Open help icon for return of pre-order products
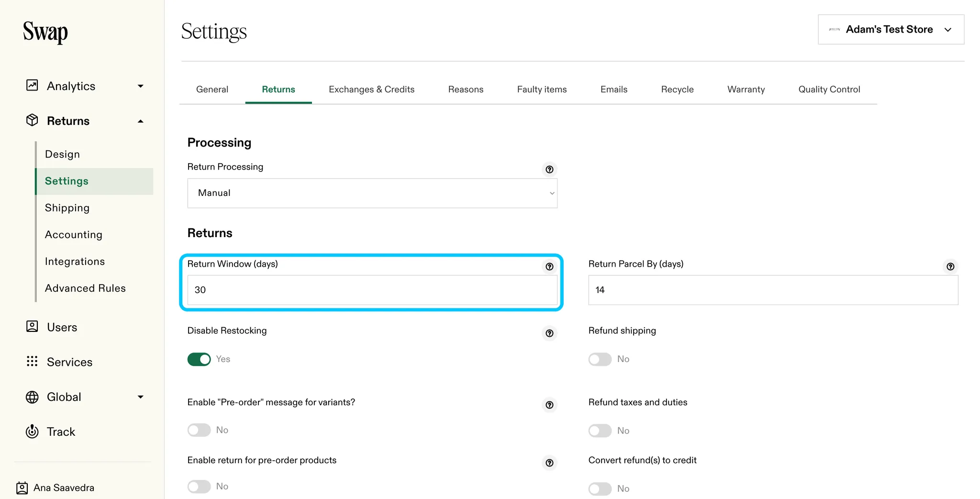Viewport: 980px width, 499px height. [549, 463]
